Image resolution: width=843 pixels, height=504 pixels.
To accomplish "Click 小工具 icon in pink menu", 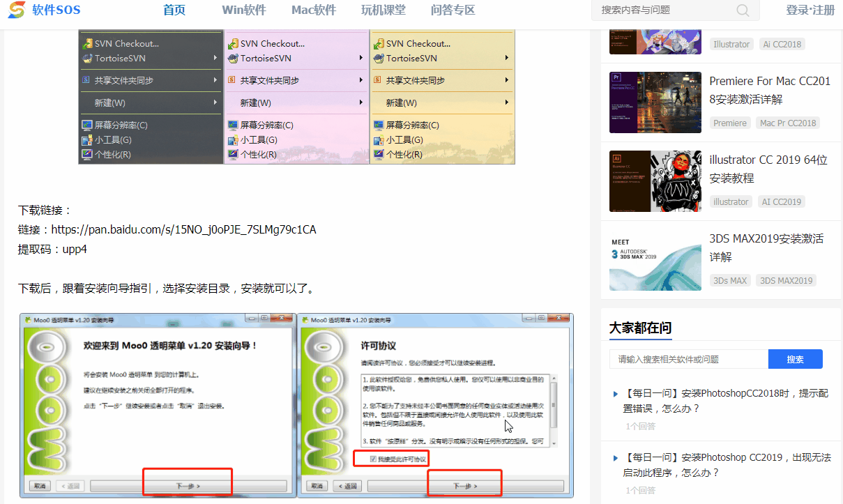I will click(233, 139).
